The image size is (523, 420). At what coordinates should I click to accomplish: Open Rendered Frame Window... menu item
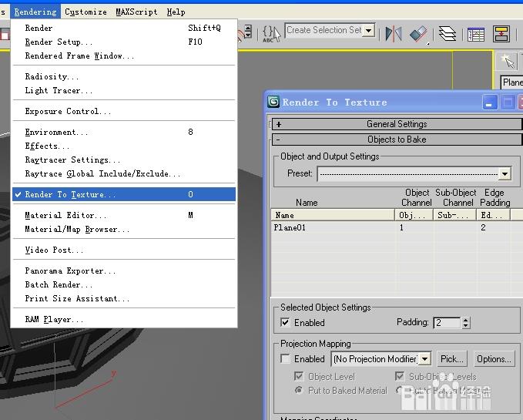[x=124, y=55]
